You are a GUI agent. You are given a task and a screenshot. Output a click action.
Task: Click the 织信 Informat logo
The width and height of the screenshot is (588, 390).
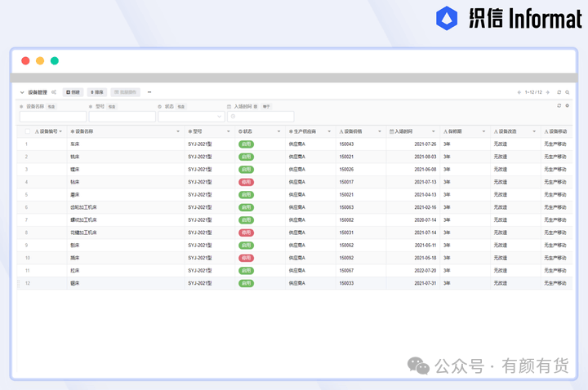click(x=508, y=19)
